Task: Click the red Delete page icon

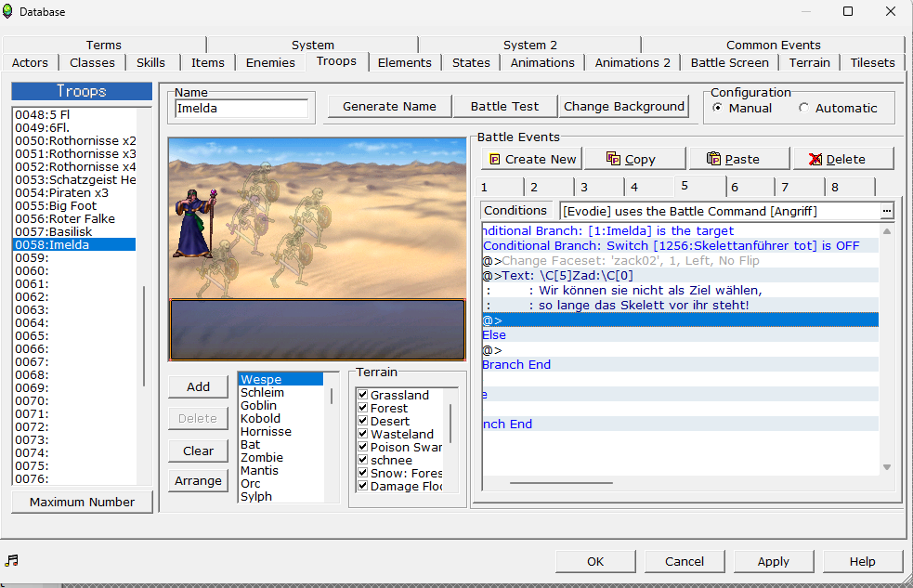Action: [815, 159]
